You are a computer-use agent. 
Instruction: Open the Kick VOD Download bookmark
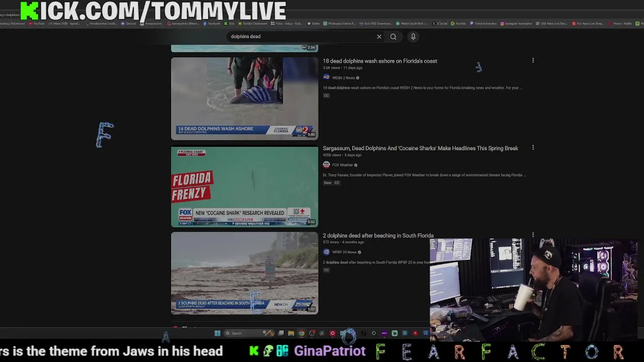click(x=375, y=24)
